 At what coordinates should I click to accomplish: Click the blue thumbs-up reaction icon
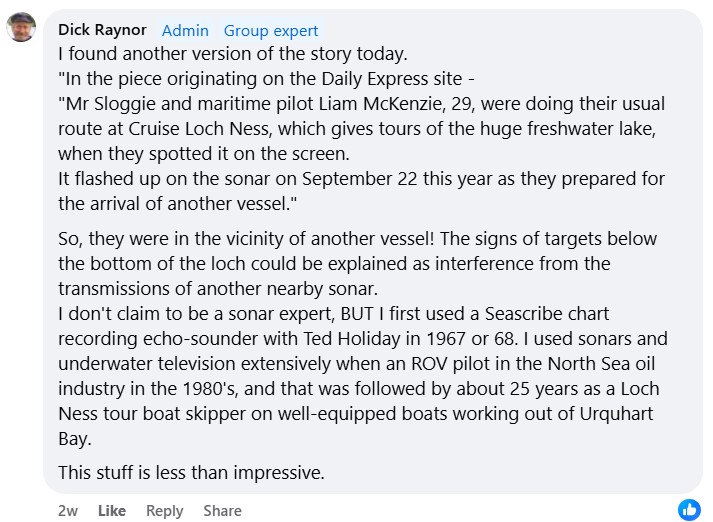689,509
